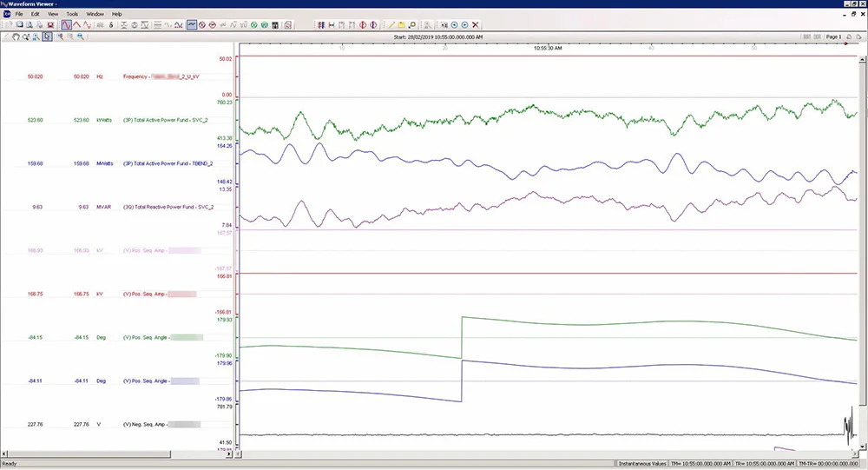Open the View menu

click(x=53, y=14)
